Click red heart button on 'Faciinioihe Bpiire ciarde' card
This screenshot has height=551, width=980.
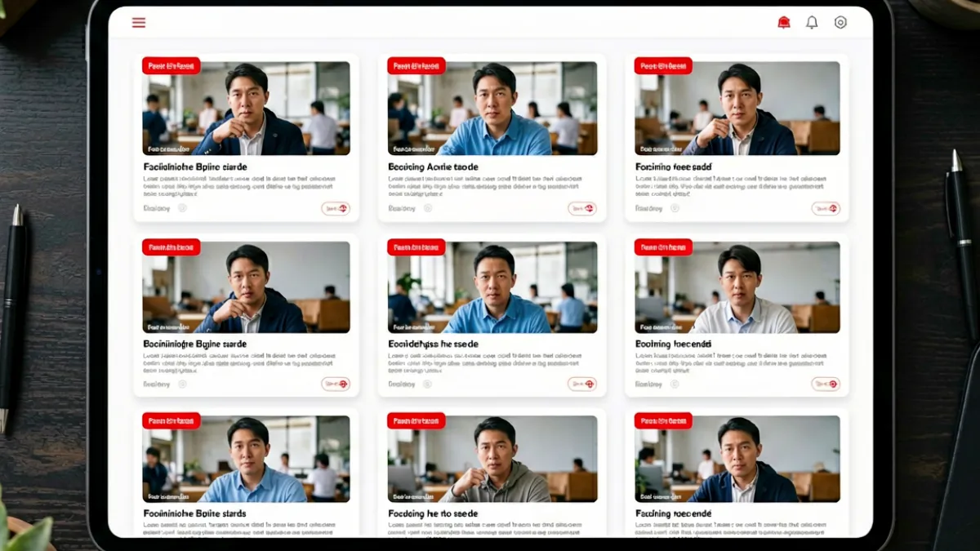click(336, 209)
